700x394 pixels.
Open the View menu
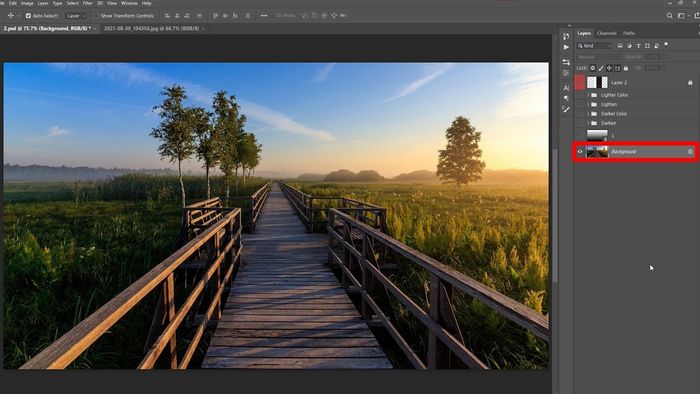(x=112, y=3)
